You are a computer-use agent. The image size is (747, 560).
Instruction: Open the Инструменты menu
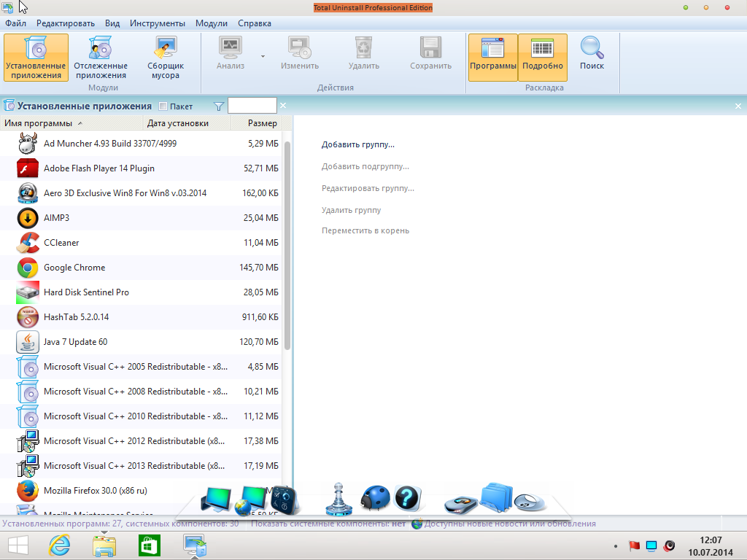click(x=158, y=23)
